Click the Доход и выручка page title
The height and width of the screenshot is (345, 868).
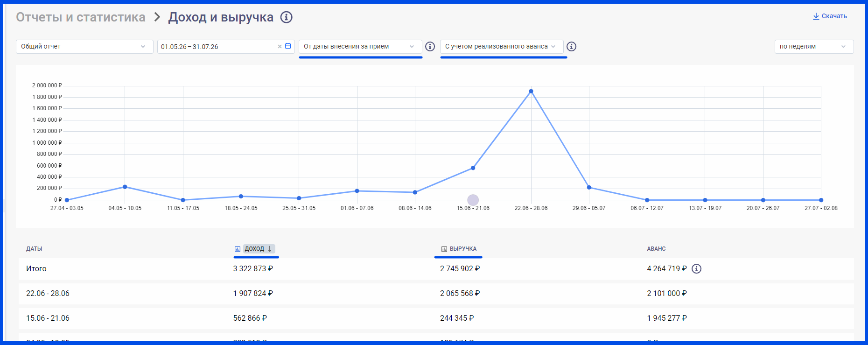pos(221,17)
